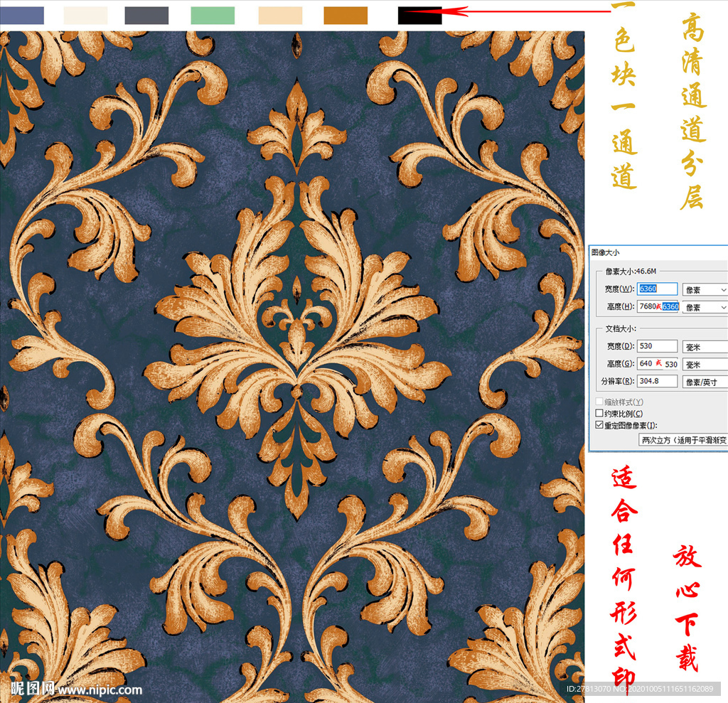Open the pixel width 像素 unit dropdown
The height and width of the screenshot is (703, 728).
pyautogui.click(x=705, y=289)
